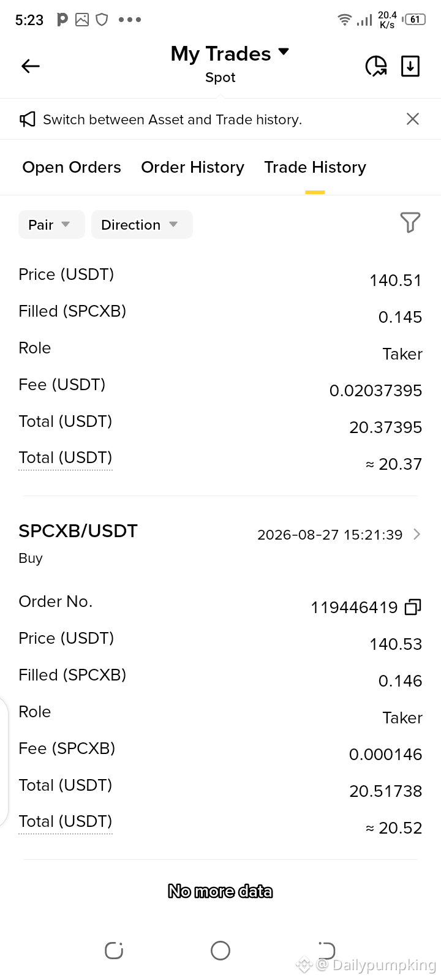Open the trade analysis pie chart icon
The image size is (441, 980).
coord(376,66)
